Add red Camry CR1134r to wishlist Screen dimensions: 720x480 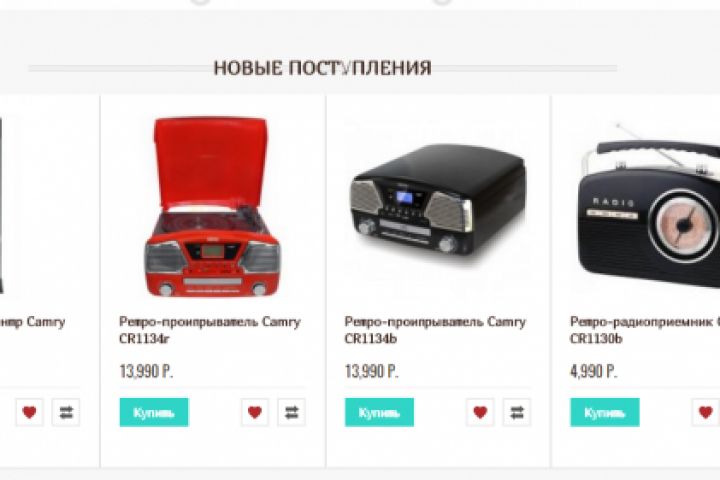255,412
